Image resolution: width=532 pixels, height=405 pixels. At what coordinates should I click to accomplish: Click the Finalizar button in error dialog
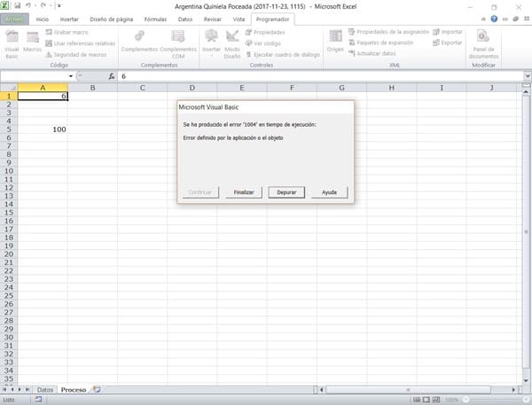244,192
